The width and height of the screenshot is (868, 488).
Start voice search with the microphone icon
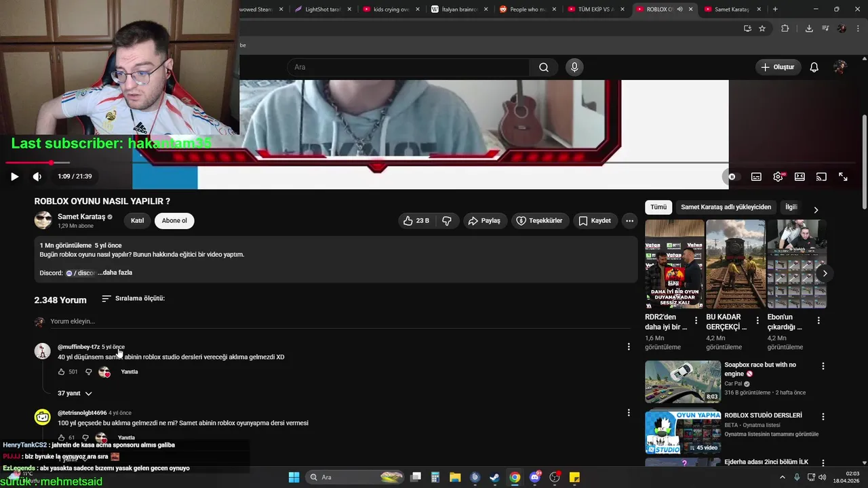pyautogui.click(x=574, y=67)
